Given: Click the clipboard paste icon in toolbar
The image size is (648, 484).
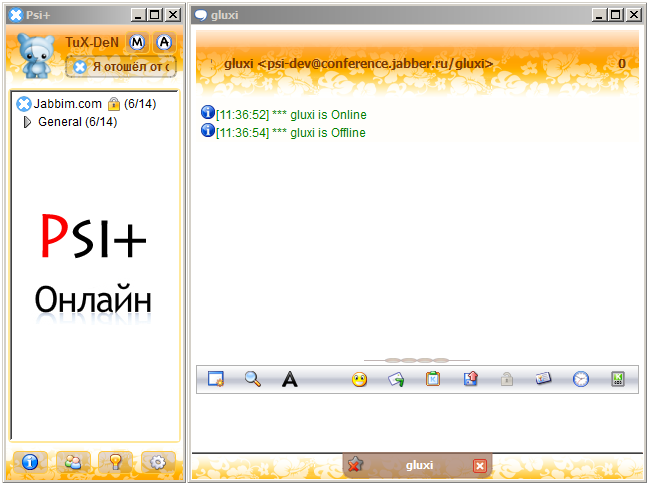Looking at the screenshot, I should 433,379.
